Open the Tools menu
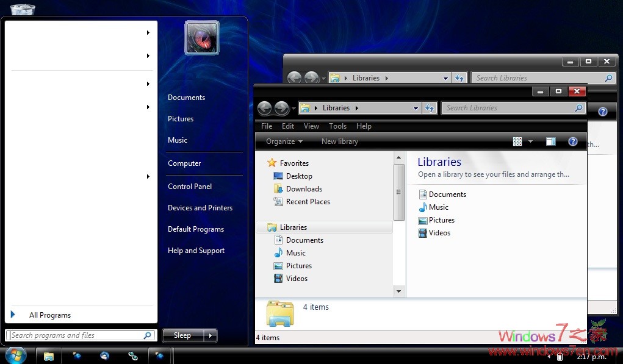Viewport: 623px width, 364px height. [337, 126]
